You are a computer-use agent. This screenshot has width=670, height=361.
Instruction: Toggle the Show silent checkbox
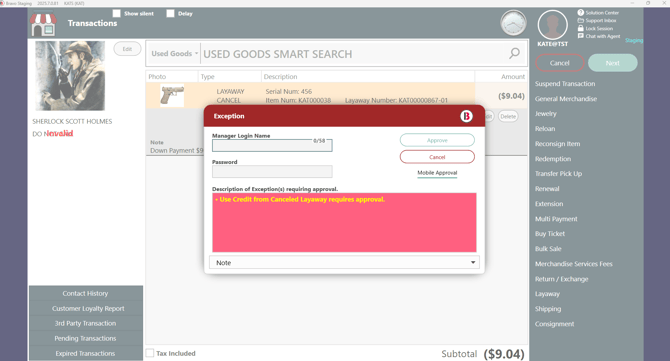pos(116,14)
